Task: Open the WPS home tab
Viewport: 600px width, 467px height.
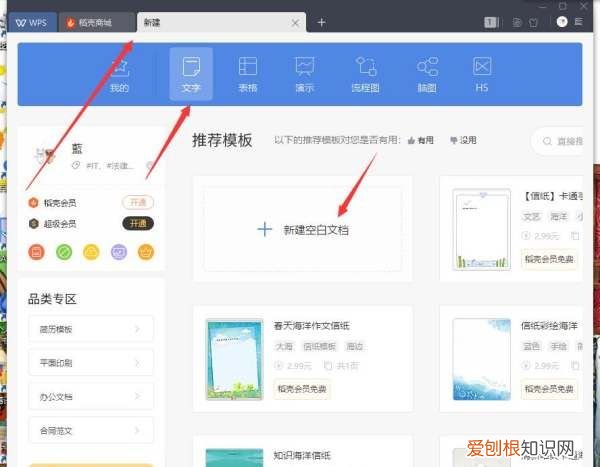Action: point(32,23)
